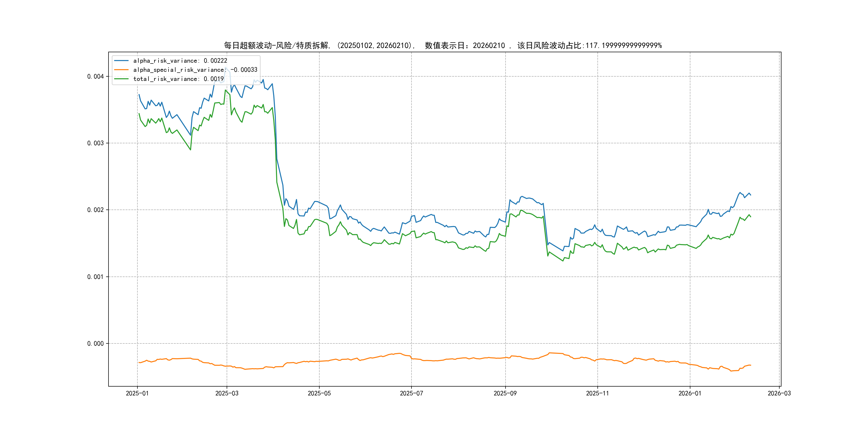The image size is (868, 434).
Task: Click the 2025-11 x-axis tick label
Action: click(x=597, y=393)
